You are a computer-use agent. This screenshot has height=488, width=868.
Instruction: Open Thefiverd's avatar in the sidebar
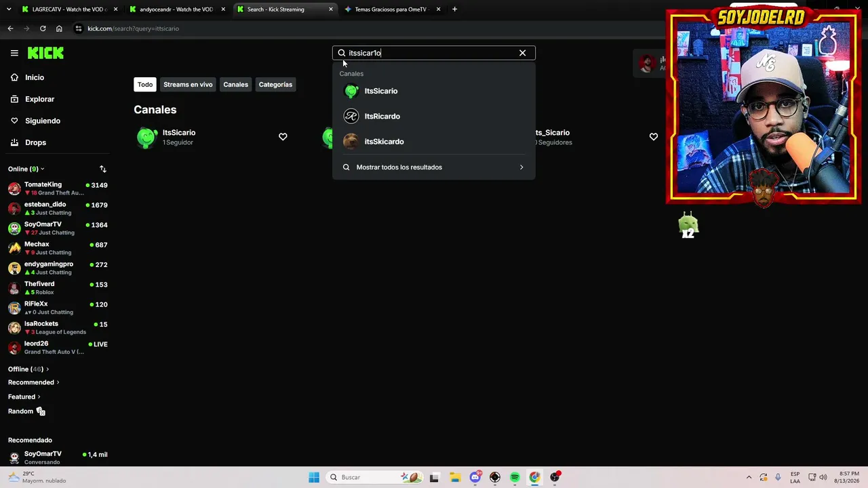pos(14,288)
